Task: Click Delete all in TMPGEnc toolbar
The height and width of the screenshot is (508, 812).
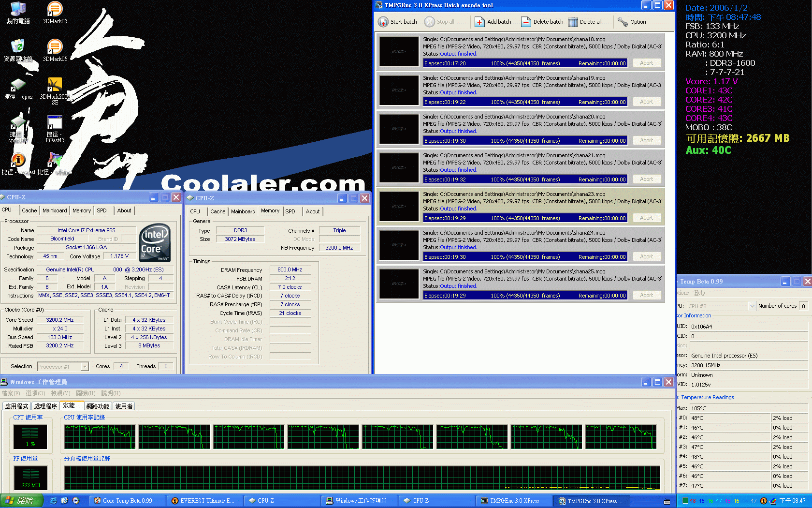Action: pyautogui.click(x=585, y=22)
